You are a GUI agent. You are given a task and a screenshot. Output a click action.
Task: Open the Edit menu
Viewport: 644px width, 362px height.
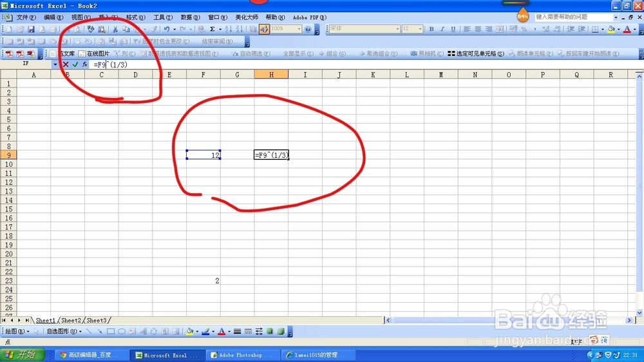pyautogui.click(x=53, y=17)
